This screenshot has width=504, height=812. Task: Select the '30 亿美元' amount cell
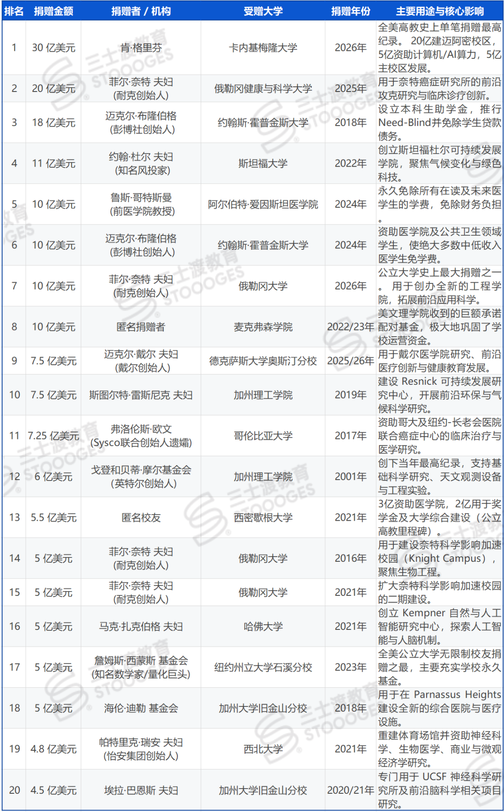pyautogui.click(x=54, y=48)
